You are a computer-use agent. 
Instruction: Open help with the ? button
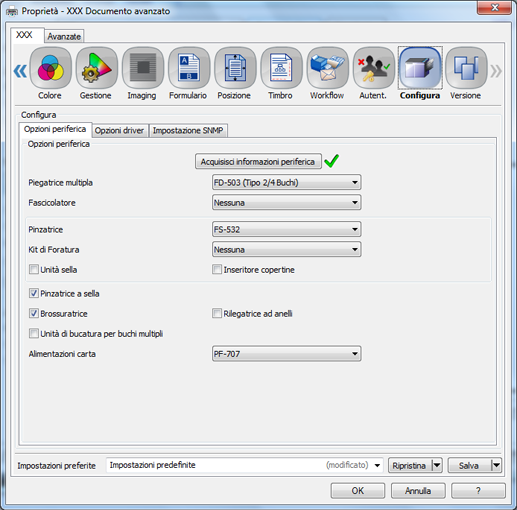(x=478, y=491)
